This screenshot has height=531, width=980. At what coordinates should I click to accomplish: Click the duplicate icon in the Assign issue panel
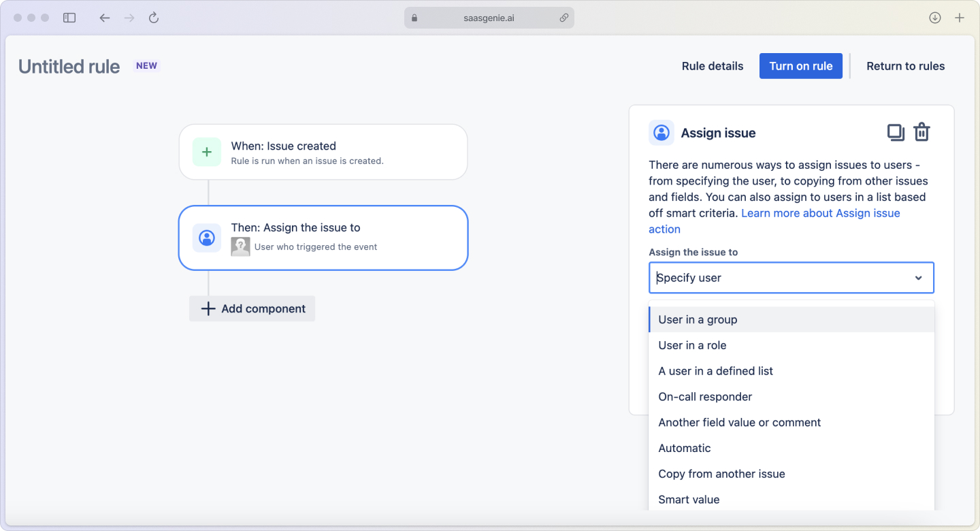click(x=896, y=132)
